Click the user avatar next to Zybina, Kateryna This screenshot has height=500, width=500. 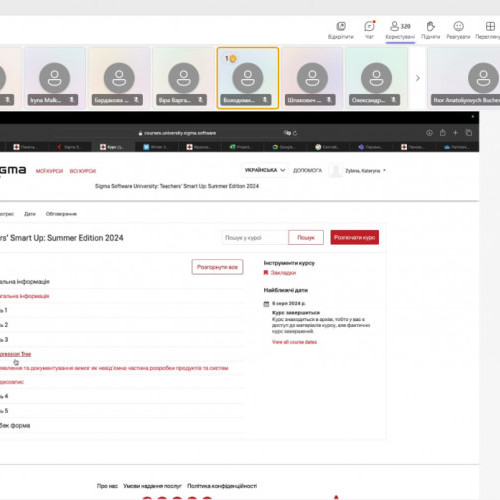tap(335, 170)
